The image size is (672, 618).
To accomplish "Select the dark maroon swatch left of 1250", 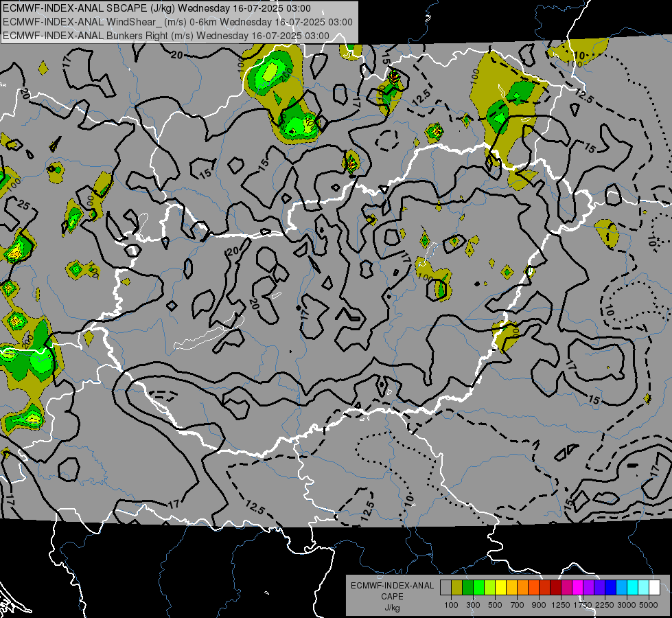I will click(x=555, y=588).
